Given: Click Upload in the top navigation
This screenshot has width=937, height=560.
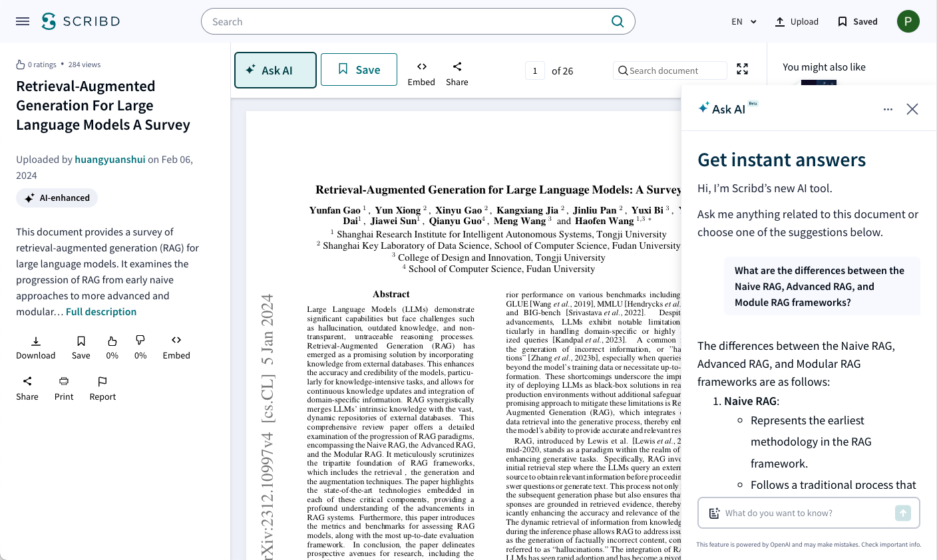Looking at the screenshot, I should (797, 21).
